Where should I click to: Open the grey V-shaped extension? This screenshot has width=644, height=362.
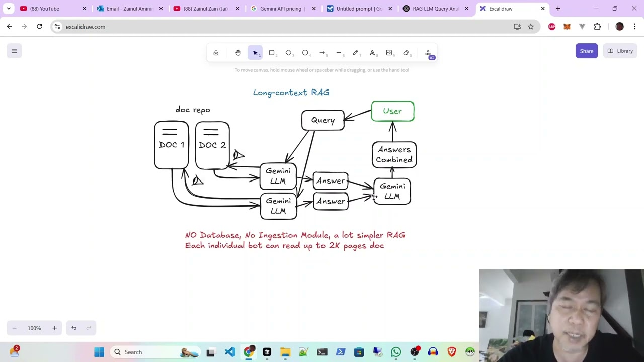tap(582, 27)
